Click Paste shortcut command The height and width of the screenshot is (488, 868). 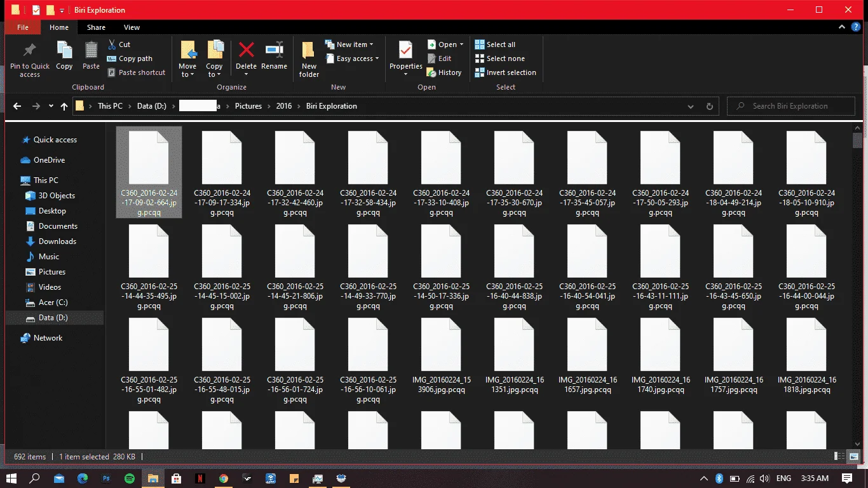[x=136, y=72]
